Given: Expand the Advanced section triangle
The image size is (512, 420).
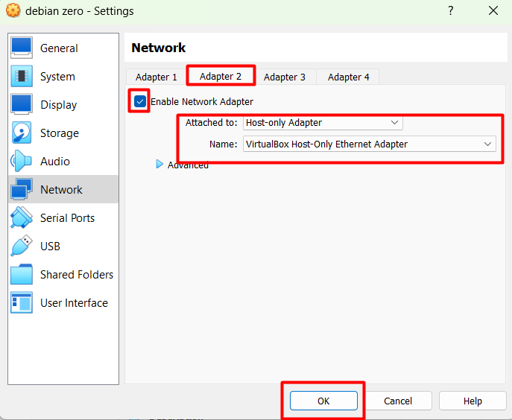Looking at the screenshot, I should (x=159, y=164).
